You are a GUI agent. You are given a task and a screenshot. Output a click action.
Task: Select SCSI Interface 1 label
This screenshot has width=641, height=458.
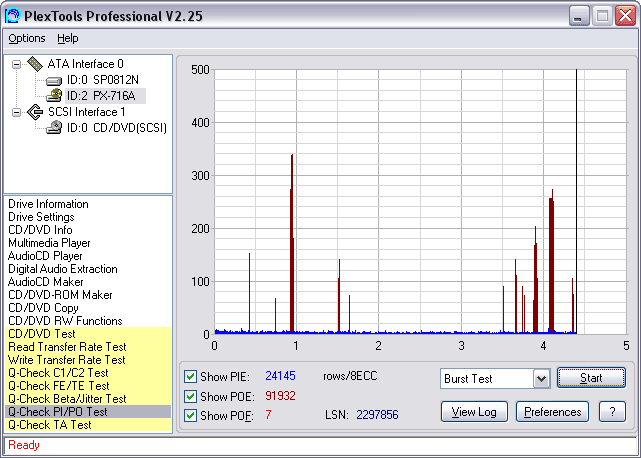87,112
